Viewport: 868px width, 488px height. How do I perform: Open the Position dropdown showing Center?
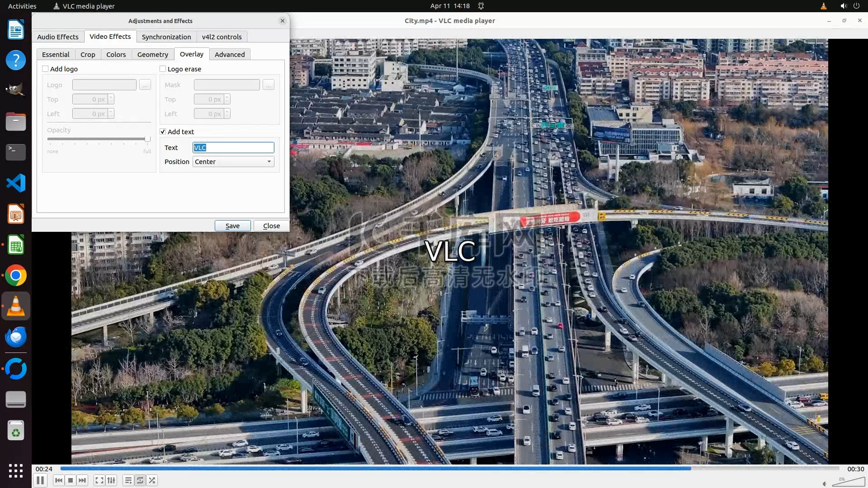[x=233, y=162]
